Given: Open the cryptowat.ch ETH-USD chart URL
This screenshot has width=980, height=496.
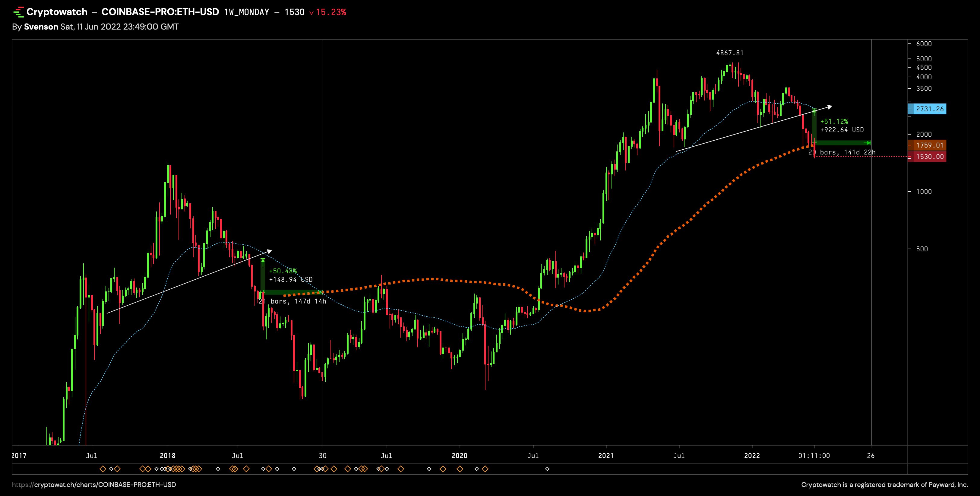Looking at the screenshot, I should [x=93, y=485].
